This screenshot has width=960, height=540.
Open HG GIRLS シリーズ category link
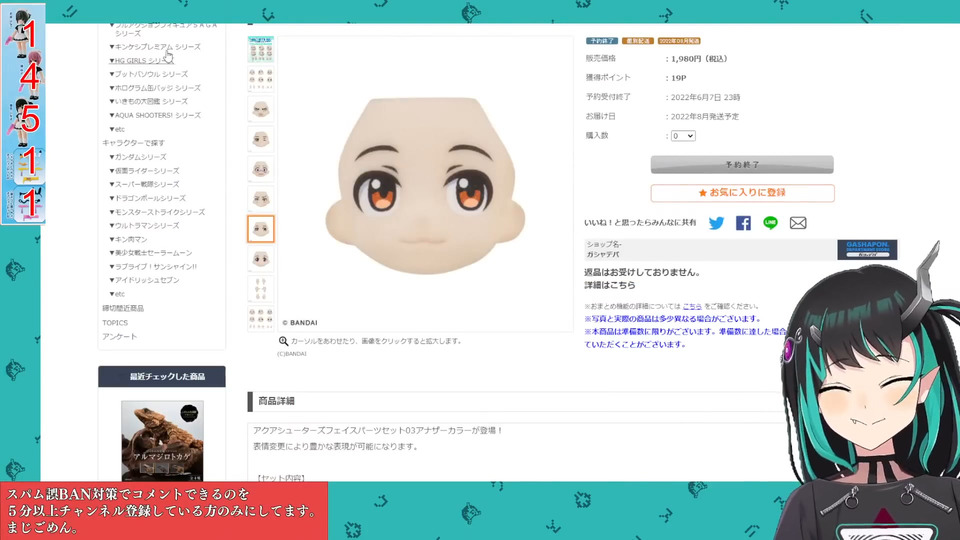pos(141,61)
